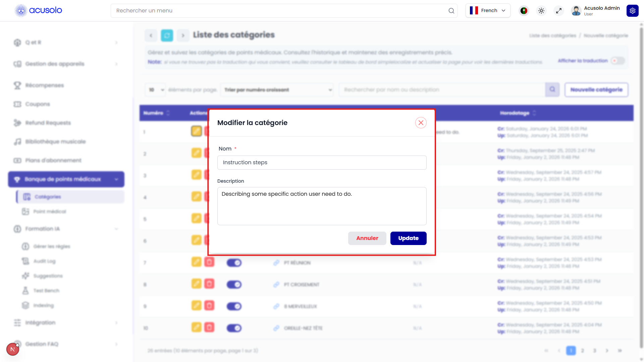644x362 pixels.
Task: Disable the toggle for PT CROISEMENT row
Action: click(x=234, y=284)
